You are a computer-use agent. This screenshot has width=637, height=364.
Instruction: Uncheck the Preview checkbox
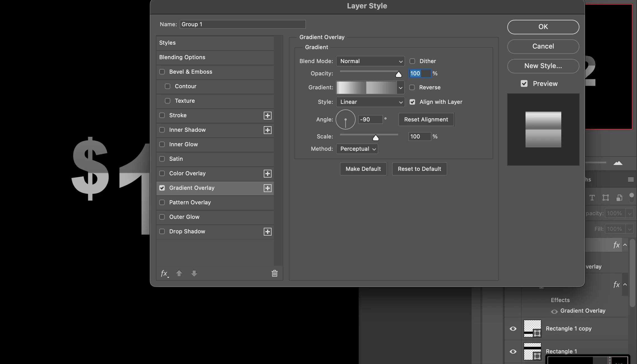pyautogui.click(x=524, y=83)
